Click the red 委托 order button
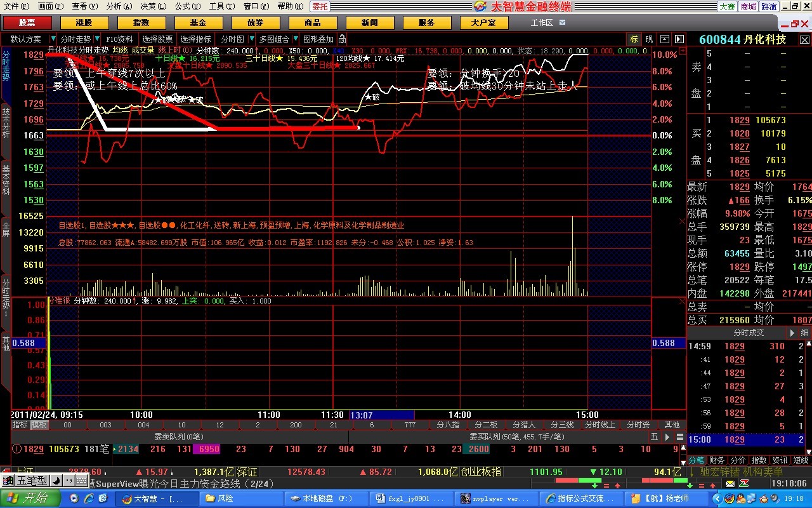Viewport: 812px width, 508px height. (x=320, y=6)
